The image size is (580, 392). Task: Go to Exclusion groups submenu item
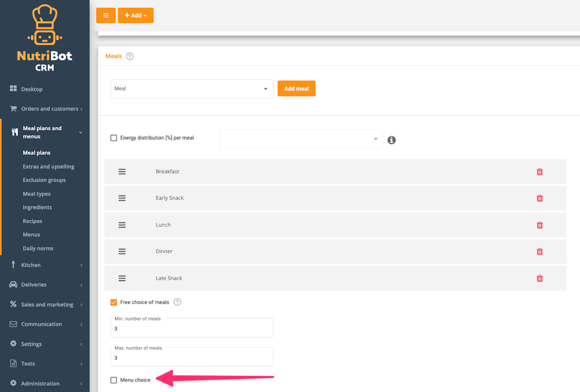point(44,180)
